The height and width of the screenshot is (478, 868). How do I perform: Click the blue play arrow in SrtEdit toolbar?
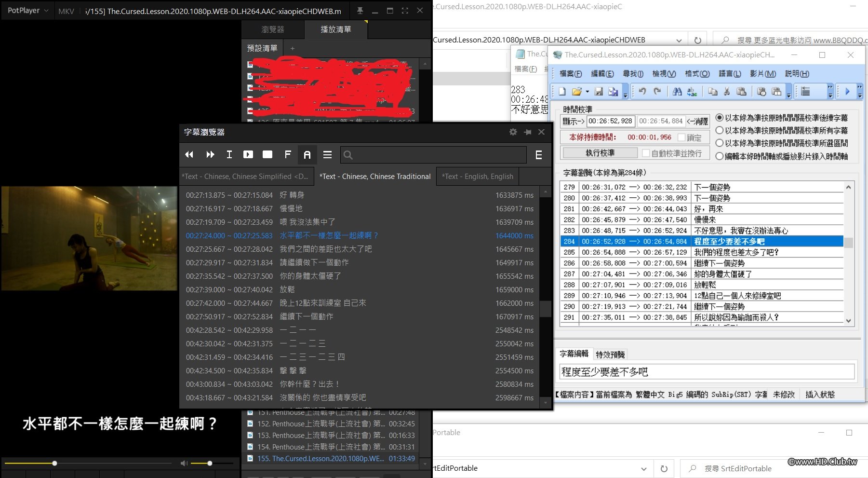point(847,91)
